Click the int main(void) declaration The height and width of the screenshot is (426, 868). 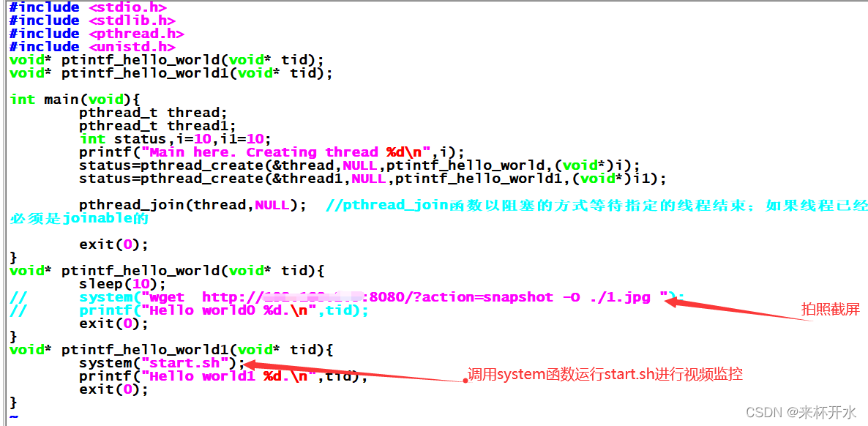[x=75, y=99]
